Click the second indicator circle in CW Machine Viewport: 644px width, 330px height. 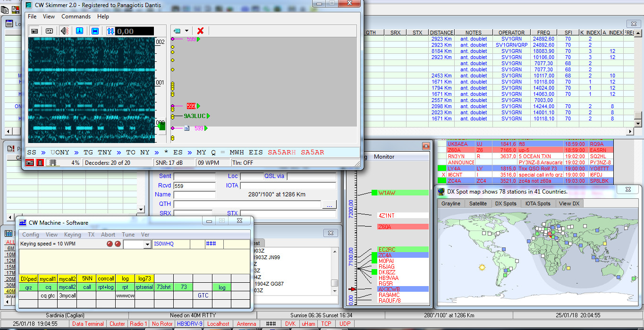point(118,244)
